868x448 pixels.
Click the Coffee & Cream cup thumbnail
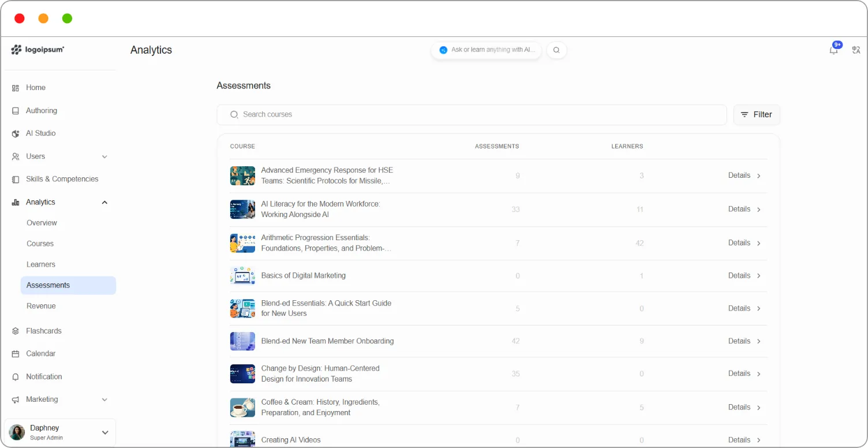(242, 408)
